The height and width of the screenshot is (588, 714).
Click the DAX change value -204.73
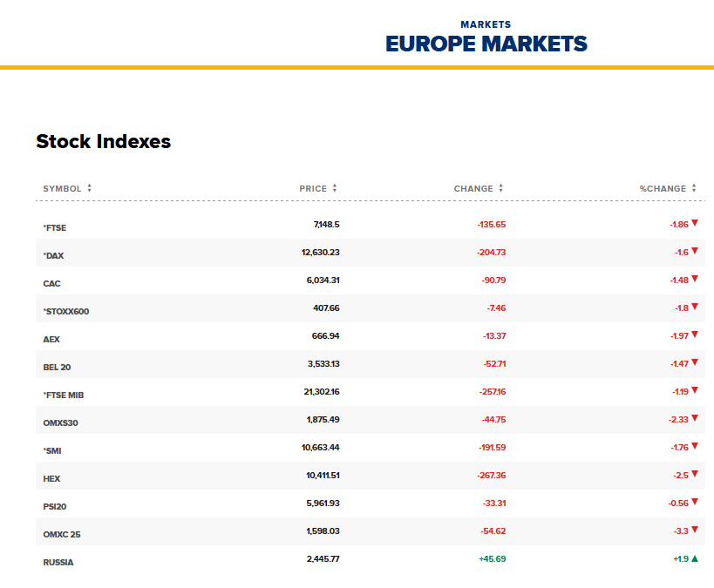tap(492, 252)
